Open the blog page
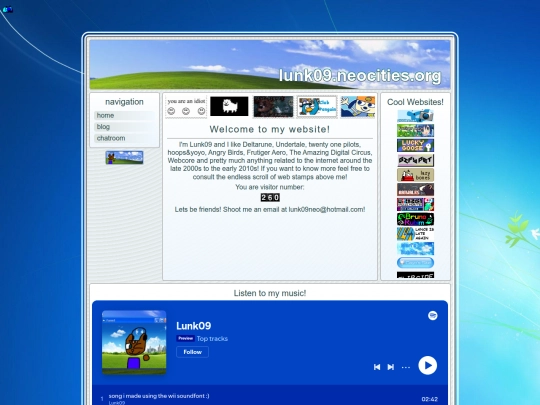Image resolution: width=540 pixels, height=405 pixels. pyautogui.click(x=124, y=127)
